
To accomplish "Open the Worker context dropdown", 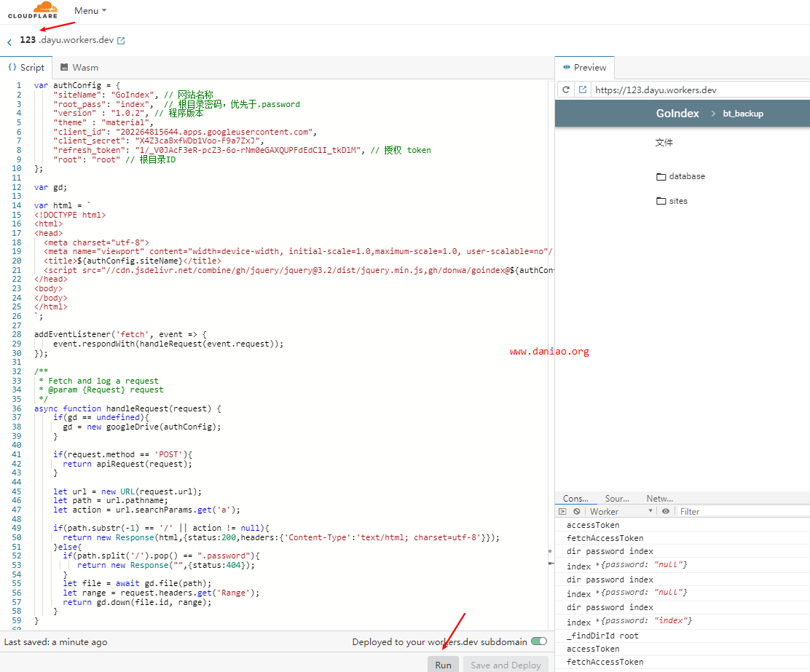I will point(621,511).
